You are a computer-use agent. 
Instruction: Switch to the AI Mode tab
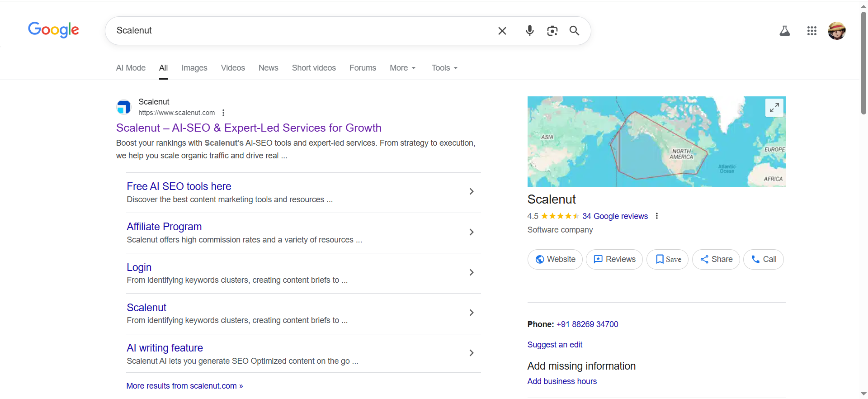(x=131, y=68)
